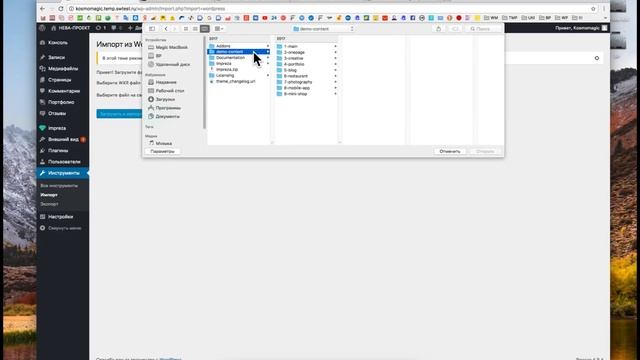Expand the Documentation folder arrow
The height and width of the screenshot is (360, 640).
click(268, 58)
